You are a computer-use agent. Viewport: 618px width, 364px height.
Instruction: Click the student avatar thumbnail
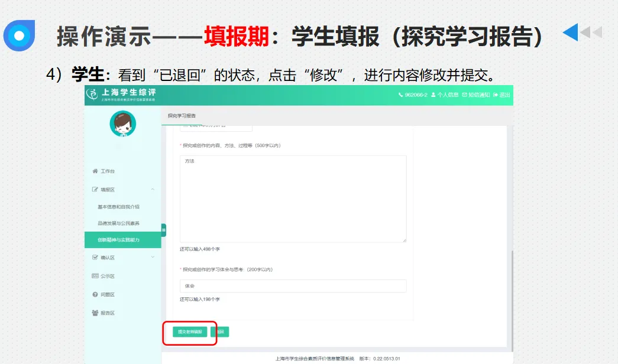click(124, 124)
